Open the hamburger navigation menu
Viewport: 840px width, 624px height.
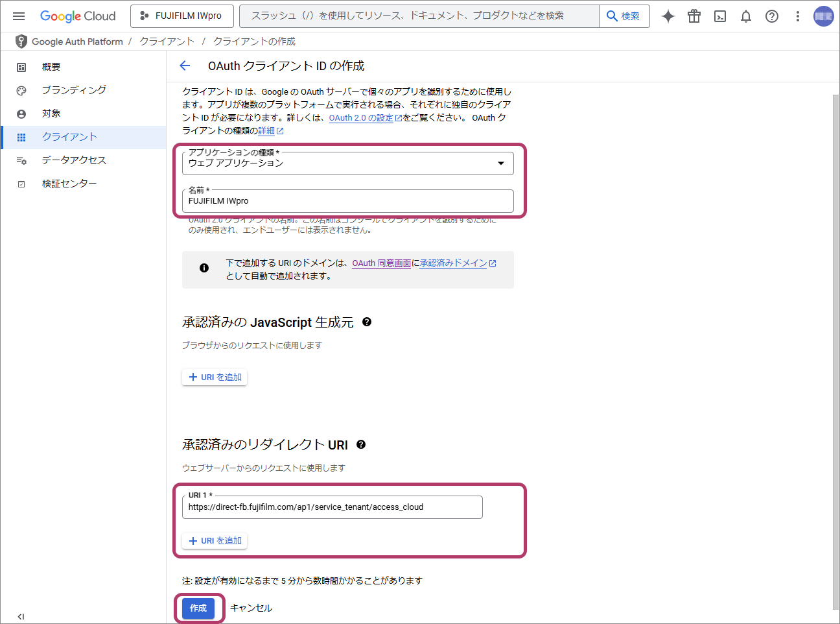point(19,16)
